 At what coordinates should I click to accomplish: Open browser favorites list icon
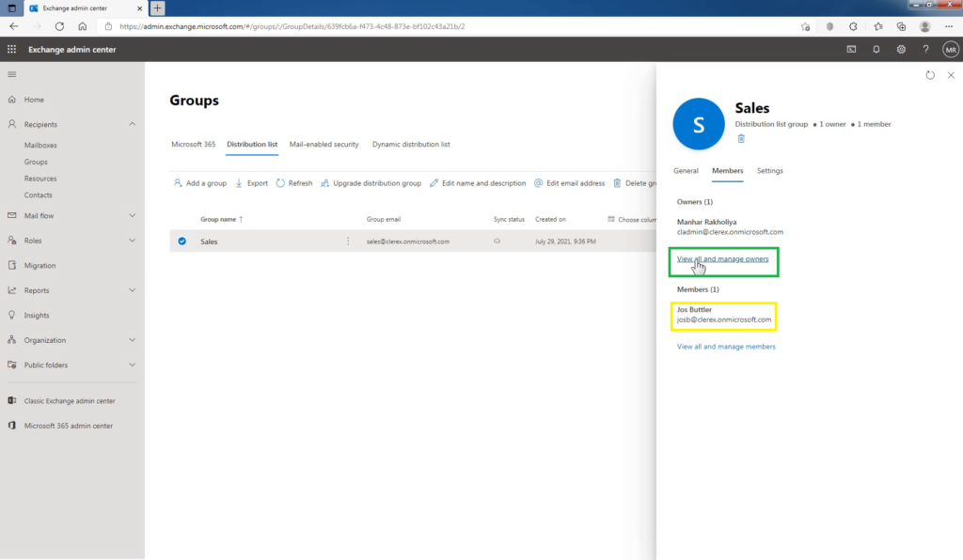click(878, 26)
